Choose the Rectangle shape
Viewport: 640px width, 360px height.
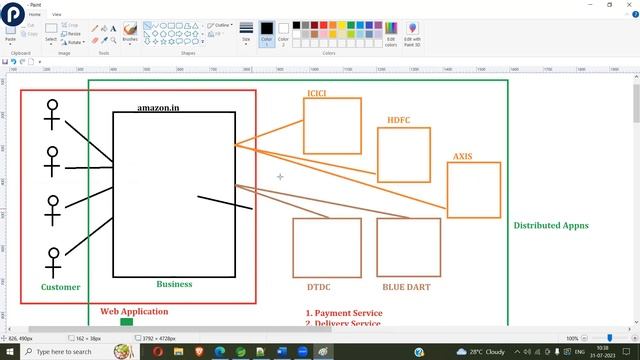tap(171, 26)
